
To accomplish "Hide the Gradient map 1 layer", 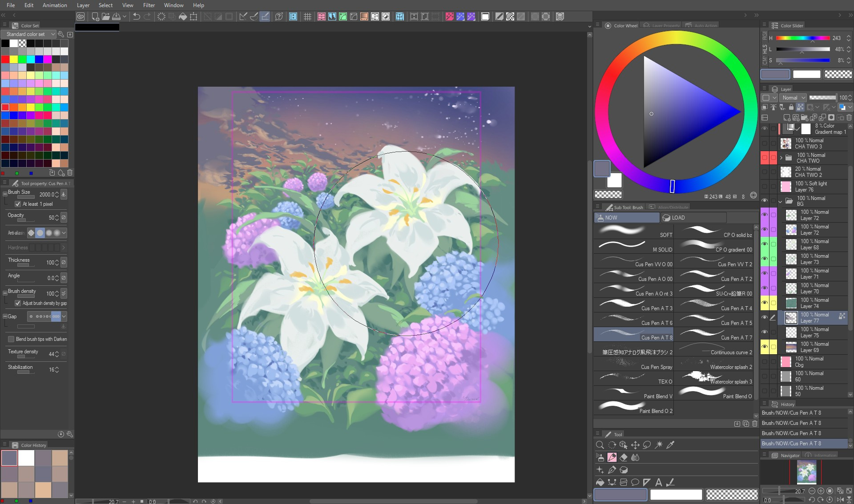I will [764, 129].
